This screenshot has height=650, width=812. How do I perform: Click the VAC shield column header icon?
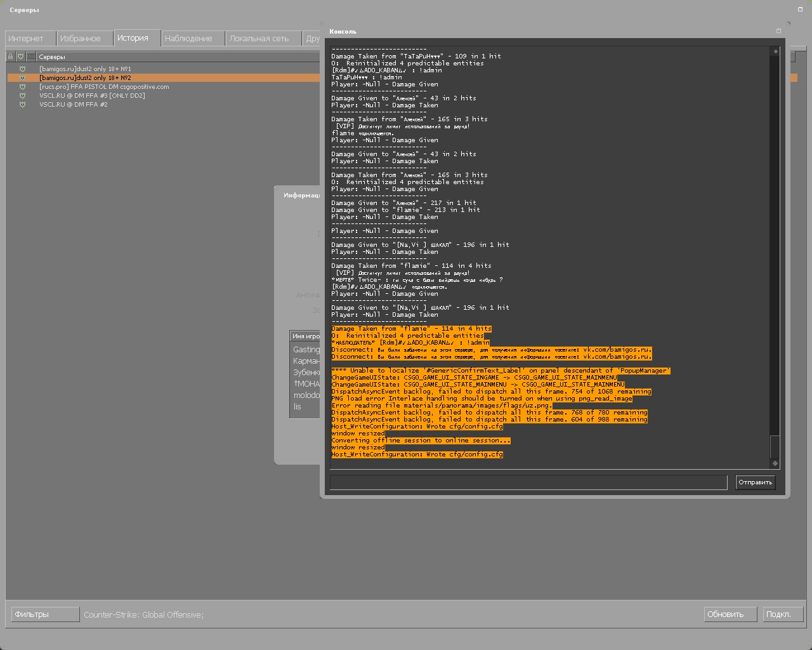pyautogui.click(x=20, y=56)
